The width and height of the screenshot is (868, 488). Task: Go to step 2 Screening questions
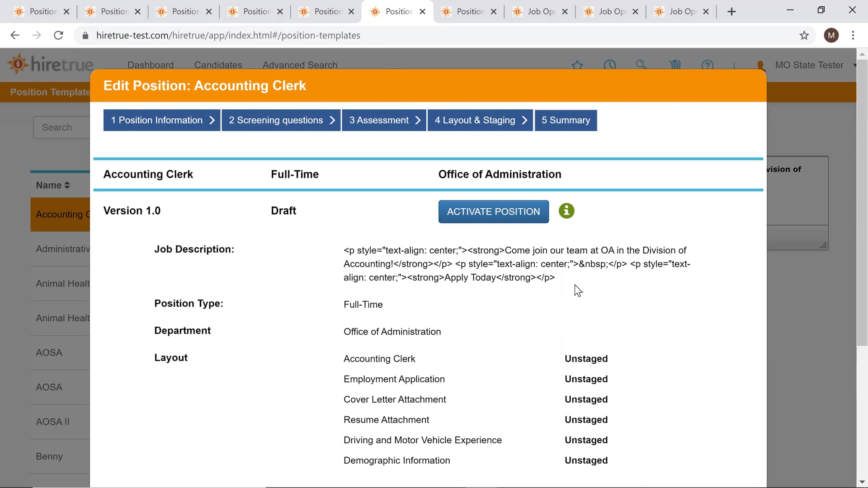[x=281, y=120]
